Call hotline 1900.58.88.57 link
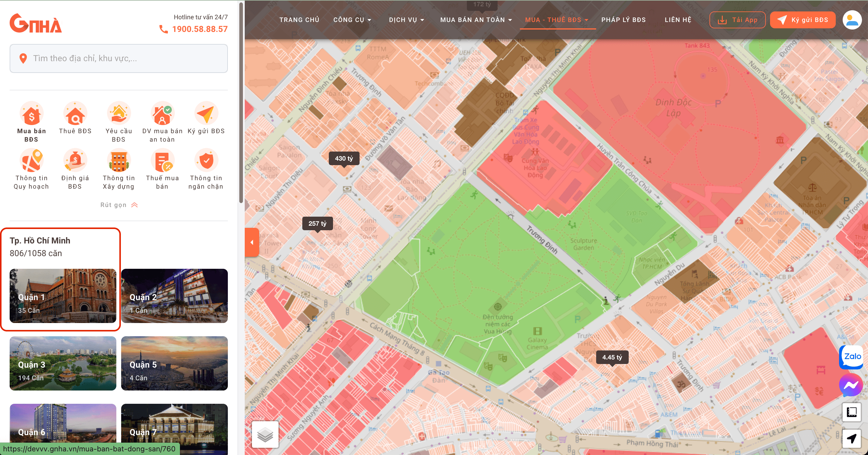The height and width of the screenshot is (455, 868). pos(200,29)
